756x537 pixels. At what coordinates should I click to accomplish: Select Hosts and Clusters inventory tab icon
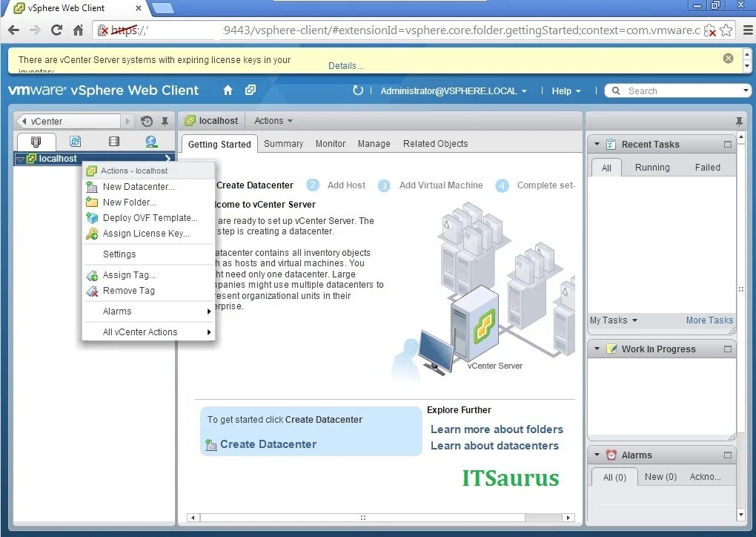pyautogui.click(x=36, y=142)
